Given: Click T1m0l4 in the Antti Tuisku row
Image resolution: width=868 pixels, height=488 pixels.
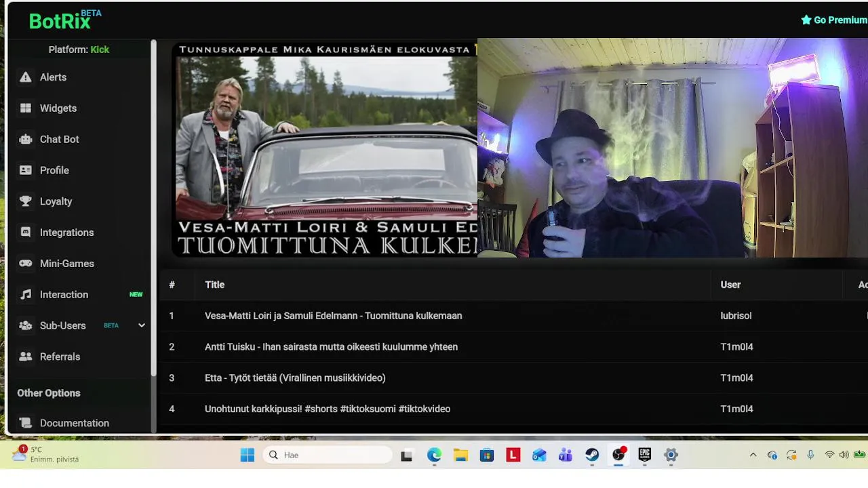Looking at the screenshot, I should (x=736, y=347).
